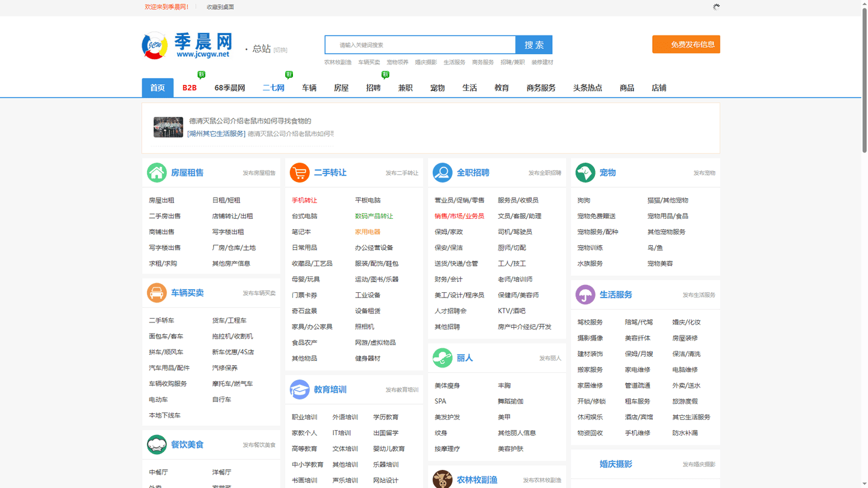Open the 美体瘦身 link under 丽人
The height and width of the screenshot is (488, 868).
pos(447,386)
